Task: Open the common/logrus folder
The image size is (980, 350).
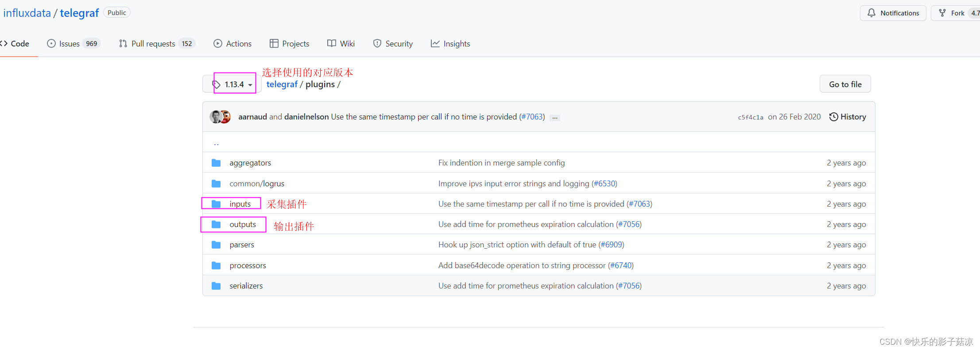Action: 257,184
